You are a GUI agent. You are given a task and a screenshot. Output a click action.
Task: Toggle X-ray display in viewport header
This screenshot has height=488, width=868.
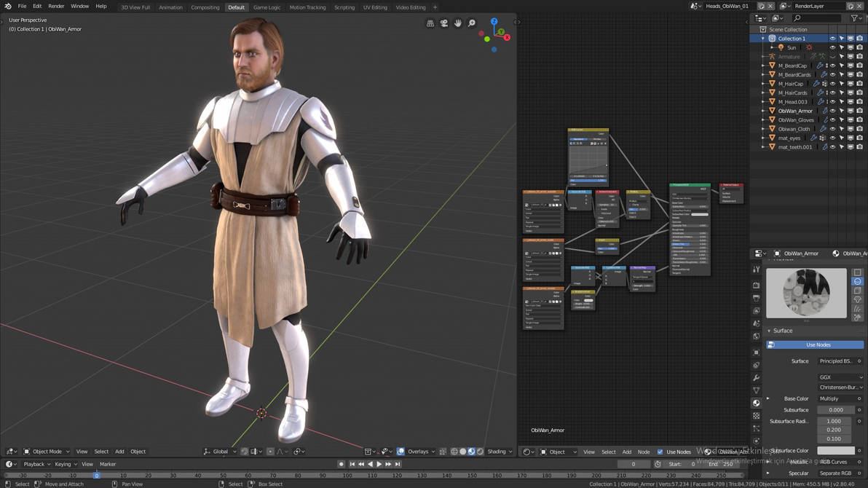click(443, 452)
